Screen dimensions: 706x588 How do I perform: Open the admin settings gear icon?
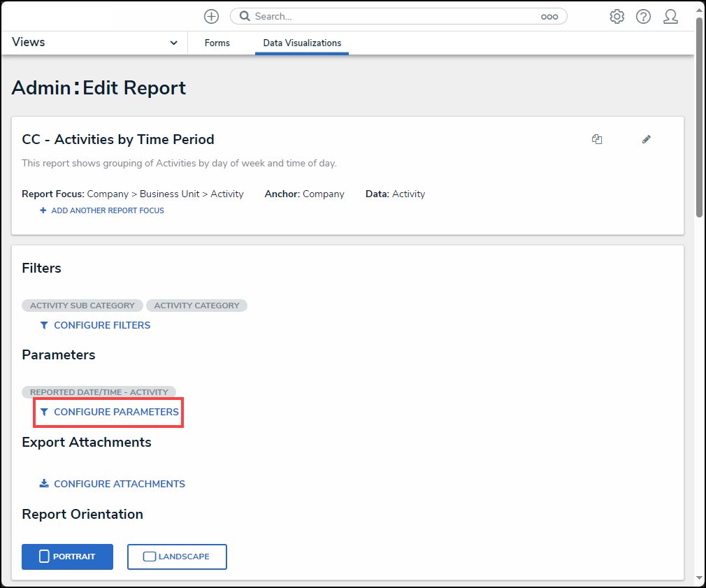point(617,17)
